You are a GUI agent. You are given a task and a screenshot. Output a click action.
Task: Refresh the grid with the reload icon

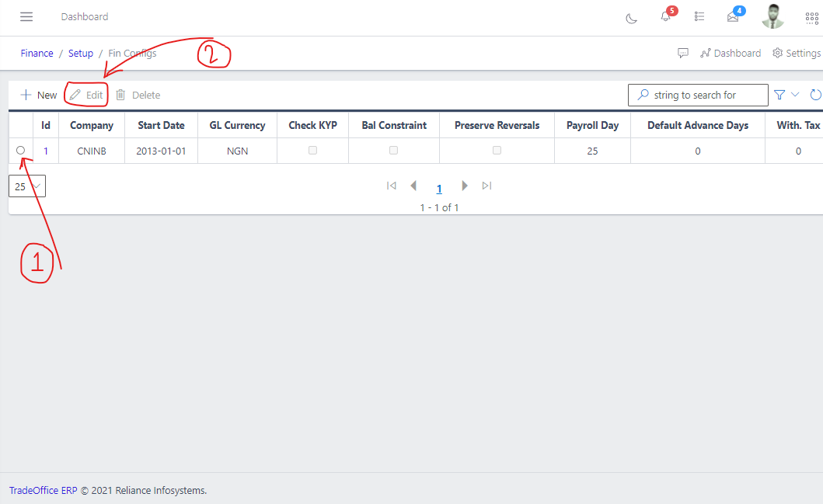point(814,94)
